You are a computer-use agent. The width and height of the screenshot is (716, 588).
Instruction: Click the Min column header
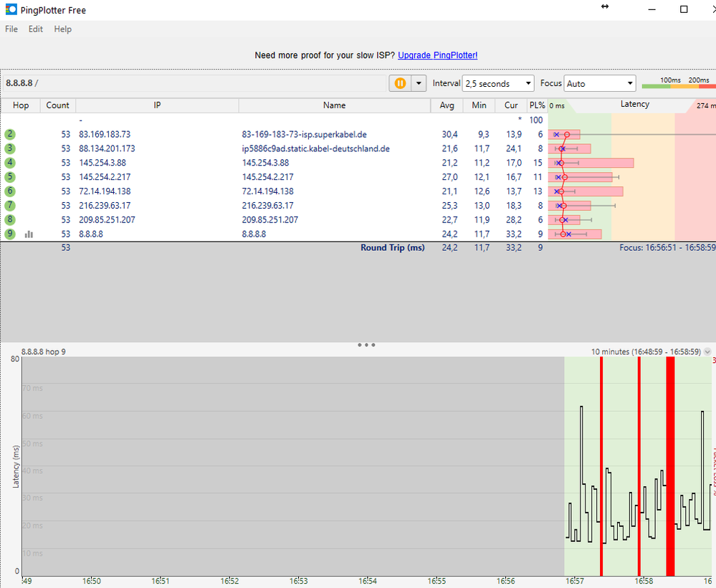479,105
